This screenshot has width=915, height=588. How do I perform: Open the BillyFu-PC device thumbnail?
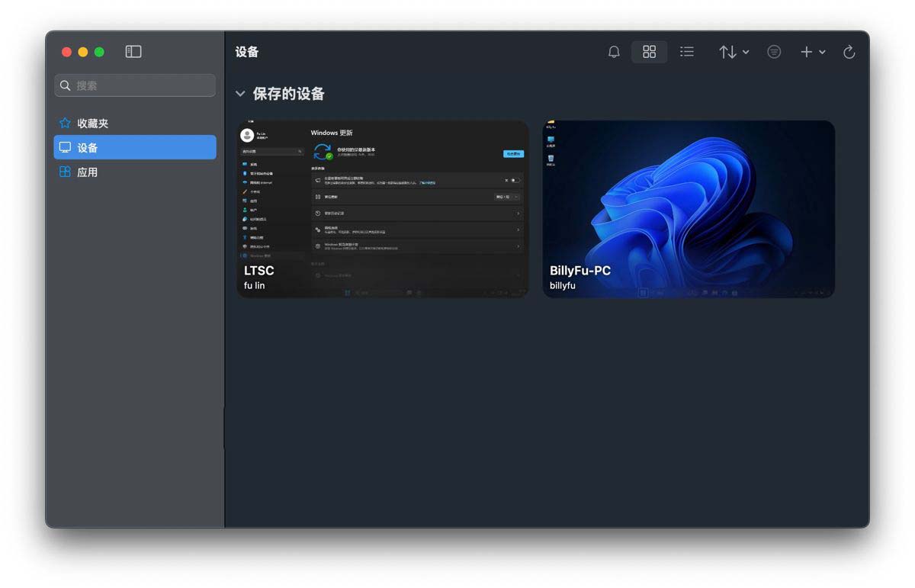689,209
